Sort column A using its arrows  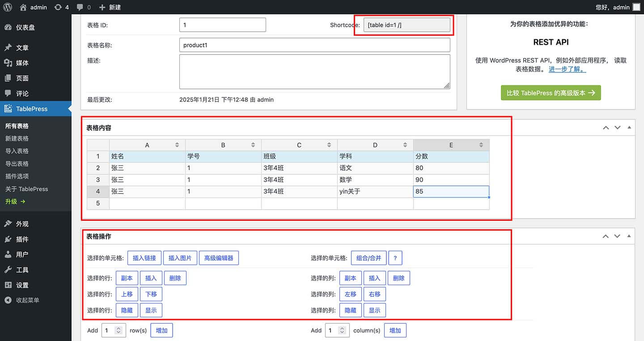(x=177, y=145)
